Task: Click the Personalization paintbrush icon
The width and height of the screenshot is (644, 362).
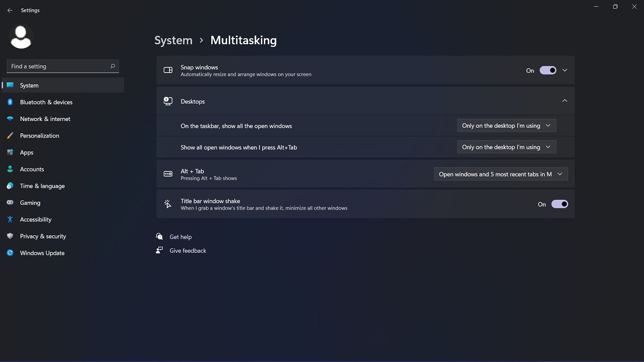Action: [10, 136]
